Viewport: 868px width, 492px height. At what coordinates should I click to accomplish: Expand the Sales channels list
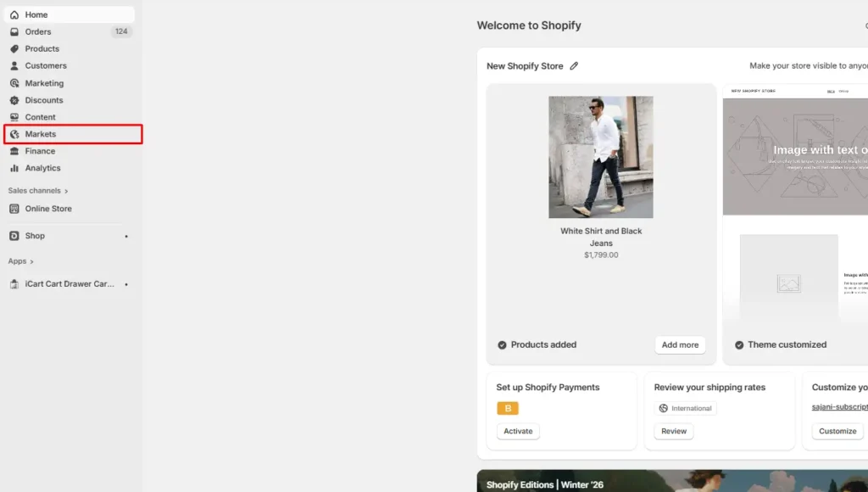[x=37, y=190]
